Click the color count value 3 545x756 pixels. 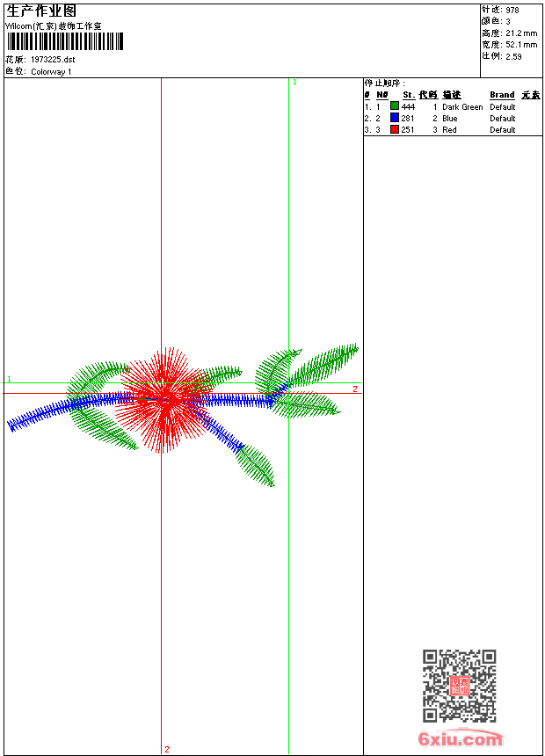[508, 22]
